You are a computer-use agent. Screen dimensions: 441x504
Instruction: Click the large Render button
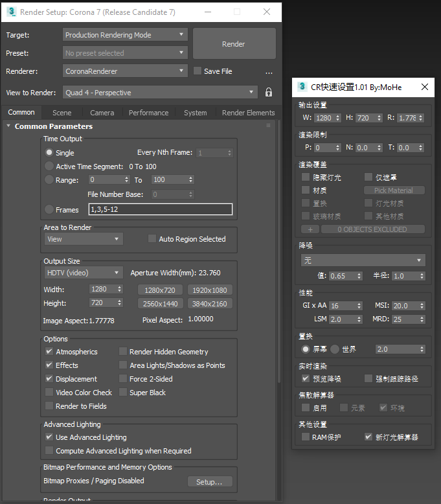[234, 44]
